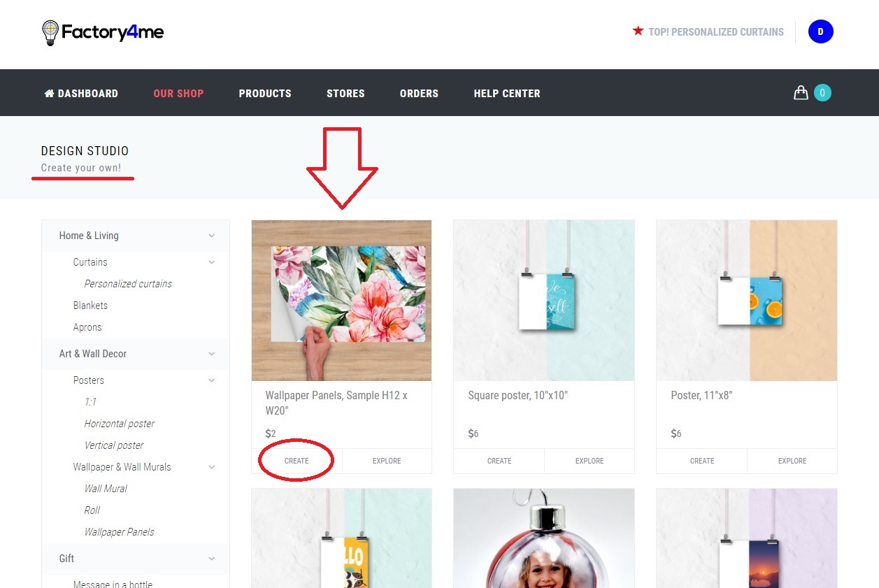Collapse the Gift category chevron

click(212, 559)
